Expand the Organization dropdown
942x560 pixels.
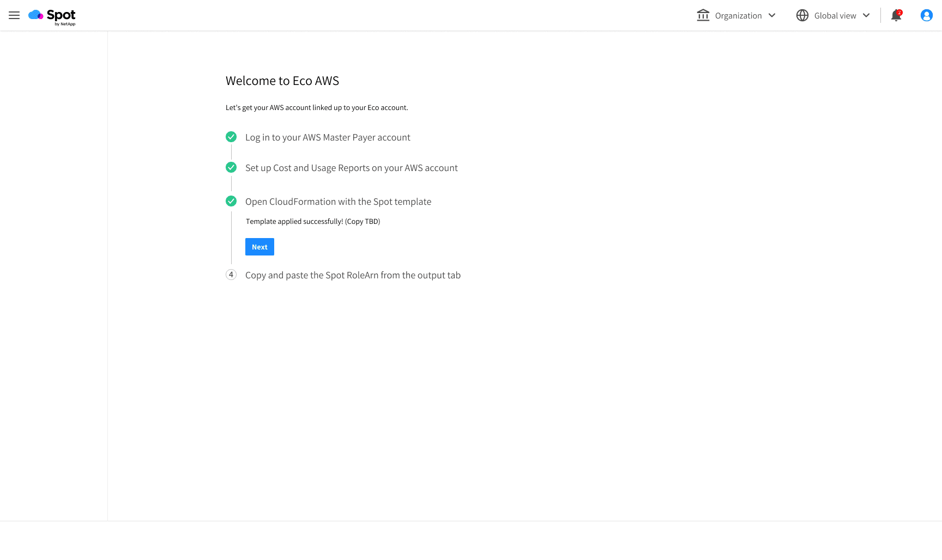point(772,15)
